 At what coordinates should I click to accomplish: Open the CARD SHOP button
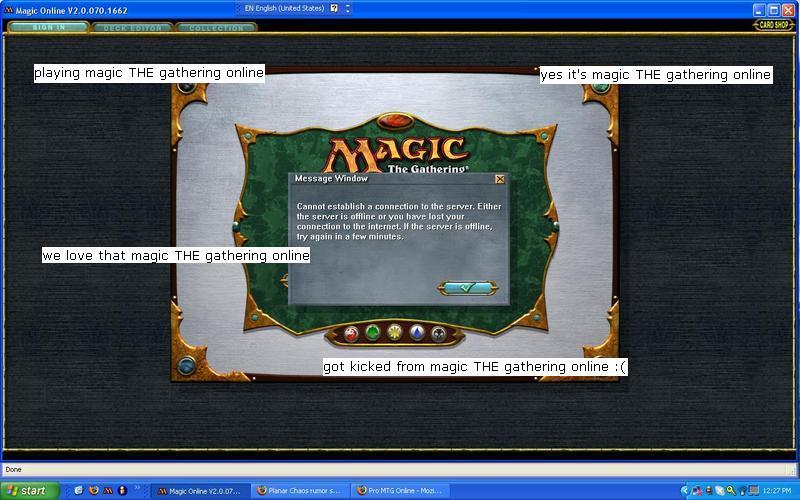pyautogui.click(x=773, y=24)
